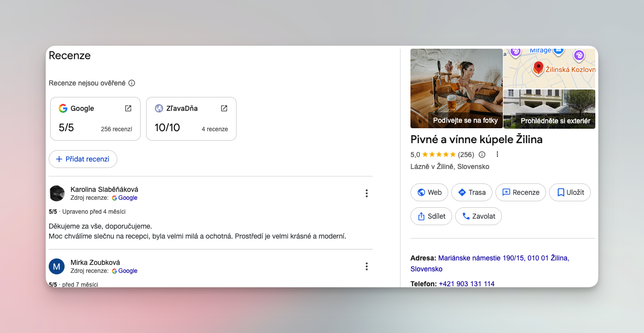This screenshot has height=333, width=644.
Task: Click the Recenze button in business panel
Action: [520, 192]
